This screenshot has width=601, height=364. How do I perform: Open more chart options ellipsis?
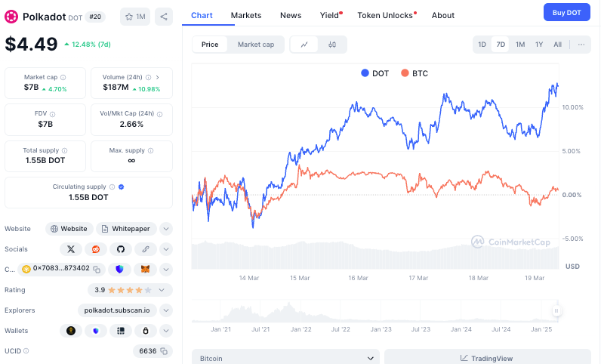click(581, 45)
